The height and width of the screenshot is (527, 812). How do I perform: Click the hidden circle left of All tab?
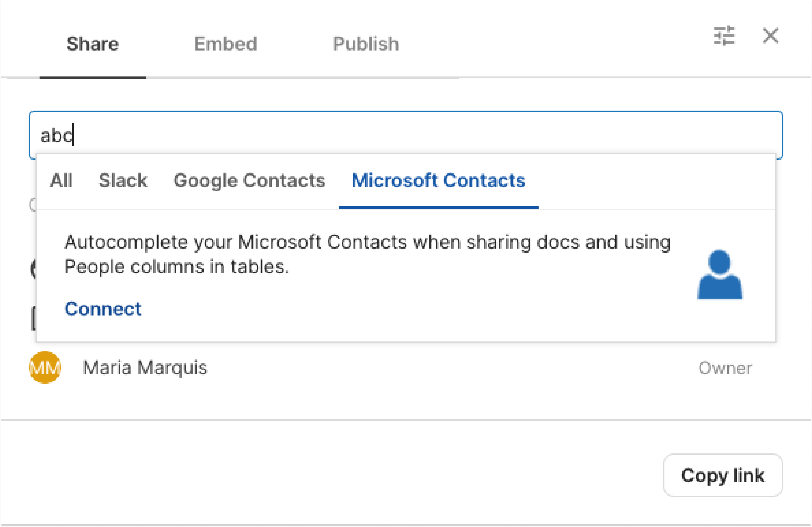tap(32, 205)
